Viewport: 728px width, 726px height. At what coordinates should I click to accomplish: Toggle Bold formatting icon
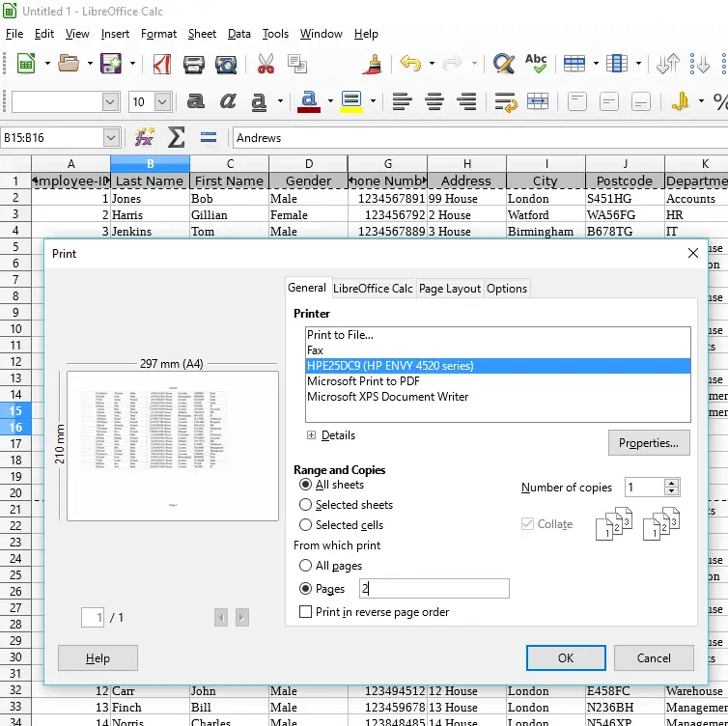coord(195,101)
